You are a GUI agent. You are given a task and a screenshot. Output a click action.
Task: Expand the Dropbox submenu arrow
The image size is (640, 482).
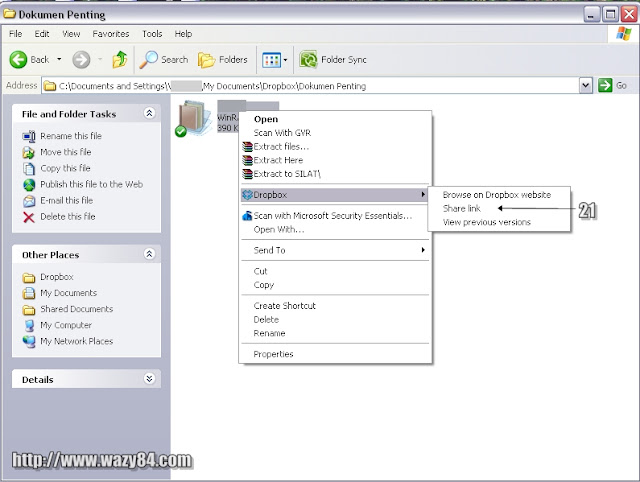(x=423, y=195)
